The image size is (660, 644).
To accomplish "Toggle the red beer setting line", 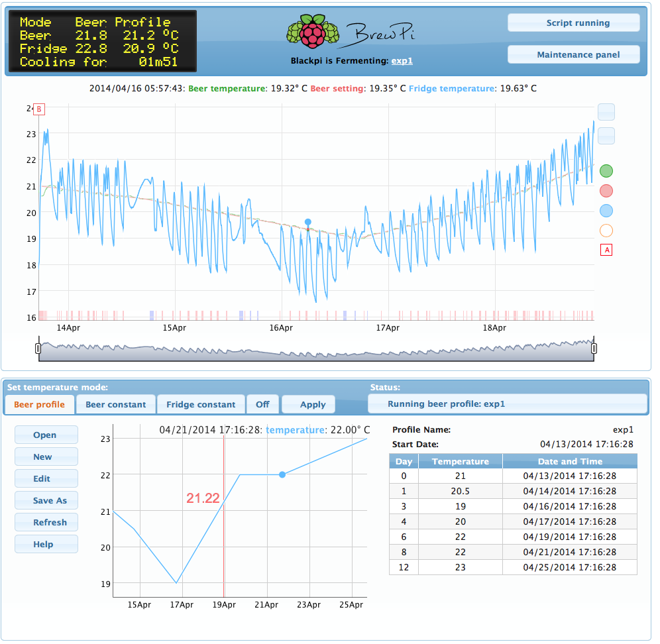I will [606, 191].
